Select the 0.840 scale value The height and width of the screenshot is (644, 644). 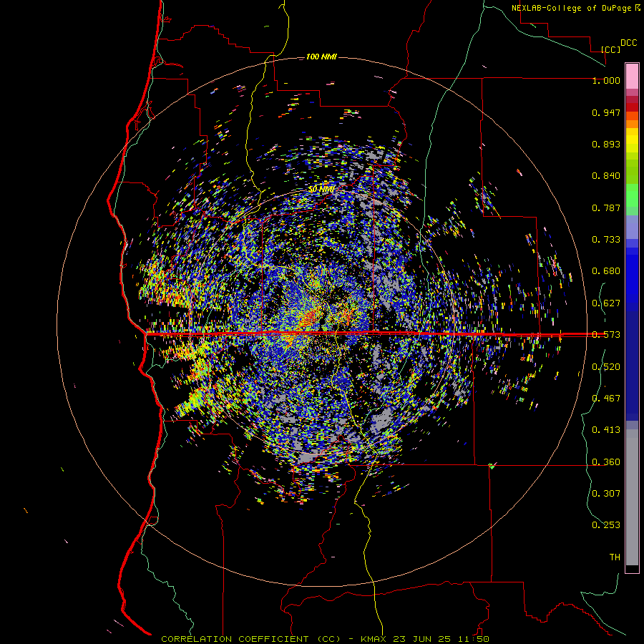tap(606, 176)
